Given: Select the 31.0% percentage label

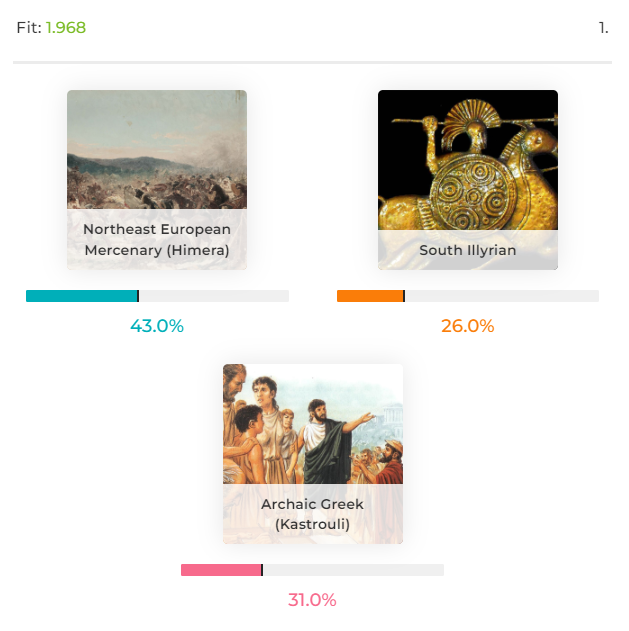Looking at the screenshot, I should click(x=312, y=600).
